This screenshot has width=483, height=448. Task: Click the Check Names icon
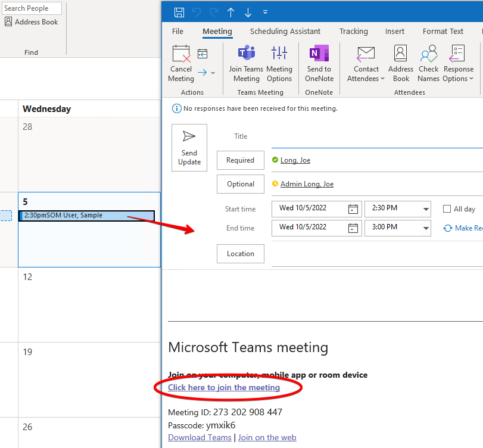pyautogui.click(x=428, y=64)
